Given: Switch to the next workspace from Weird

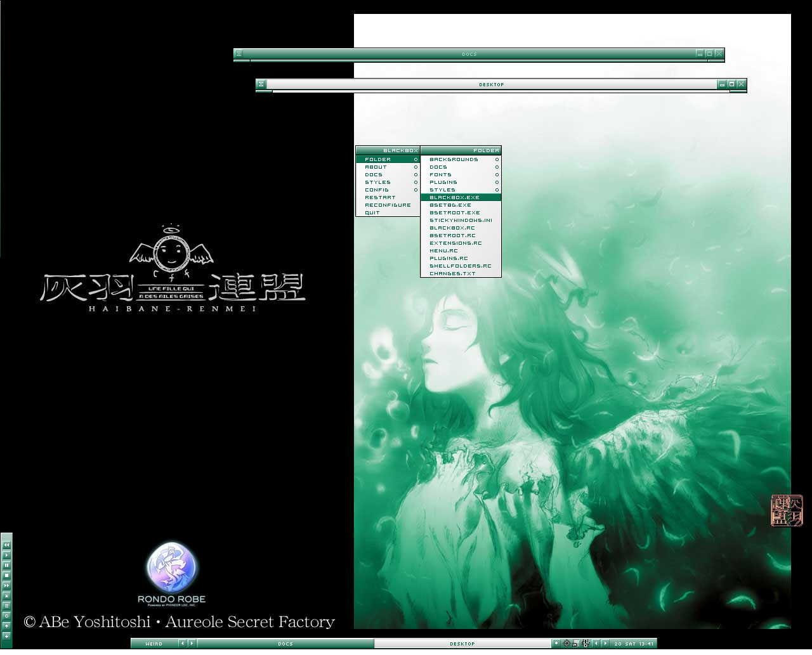Looking at the screenshot, I should [x=192, y=643].
